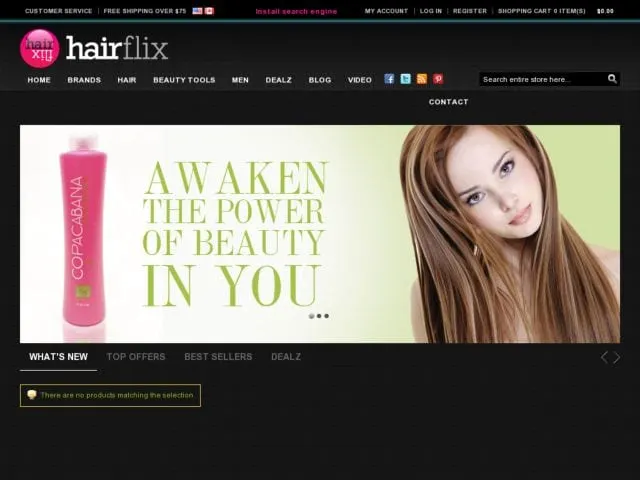Click the Log In link
The width and height of the screenshot is (640, 480).
[431, 11]
